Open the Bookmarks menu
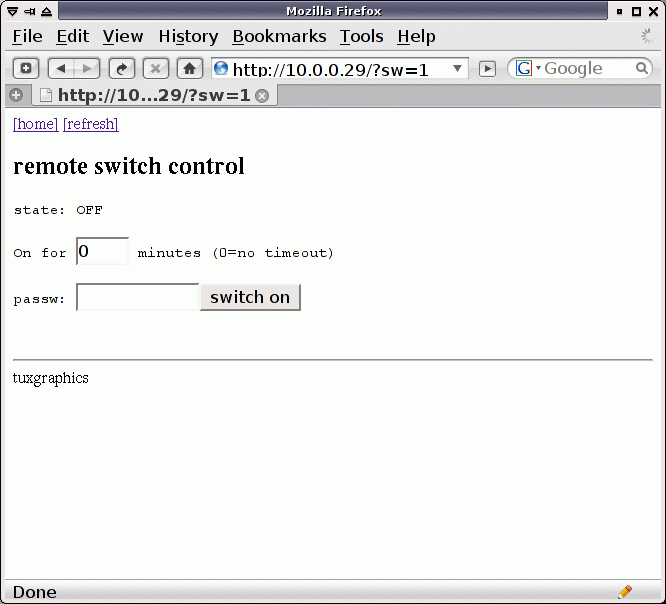The image size is (666, 604). [279, 37]
